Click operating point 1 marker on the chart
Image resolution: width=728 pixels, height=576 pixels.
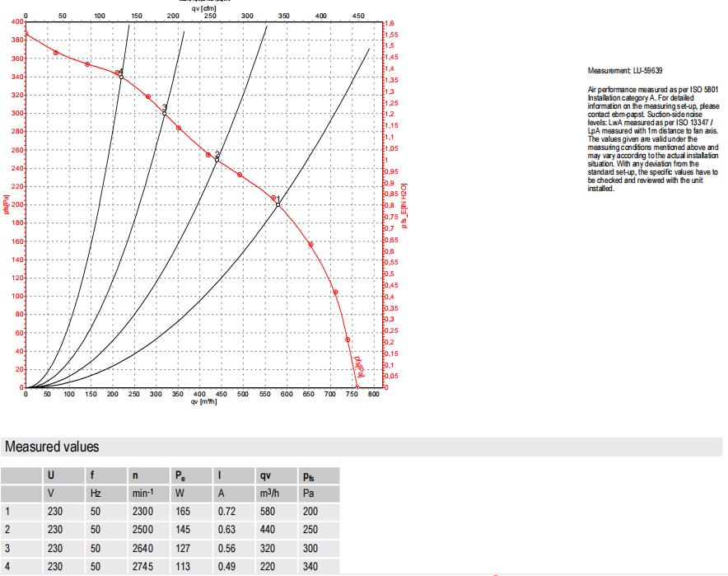(x=278, y=204)
